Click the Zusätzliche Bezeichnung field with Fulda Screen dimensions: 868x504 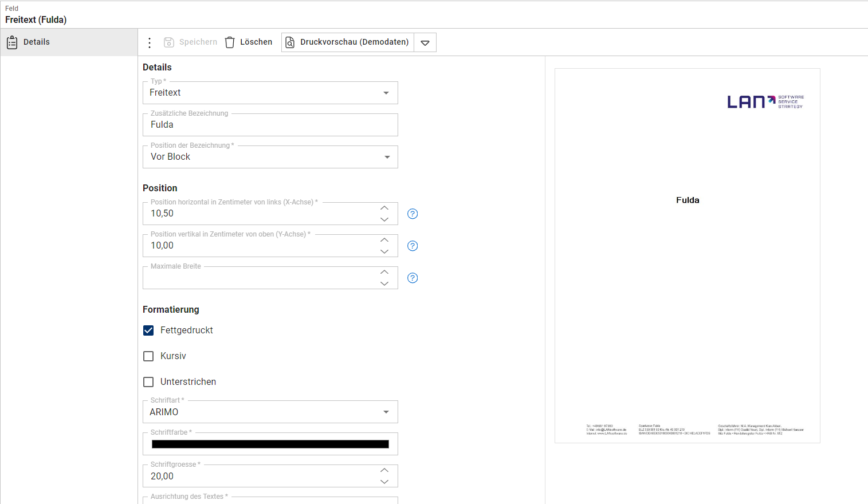coord(270,125)
